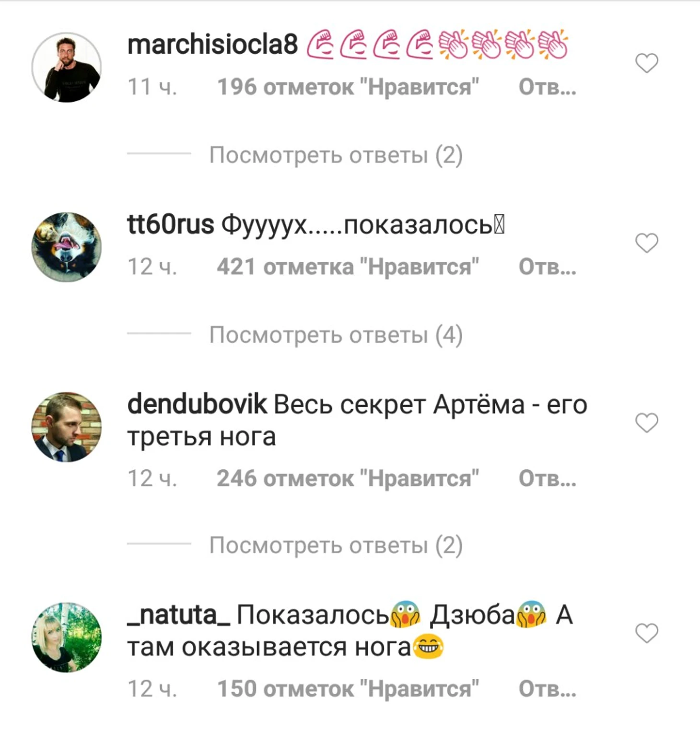700x731 pixels.
Task: Tap the heart next to tt60rus comment
Action: click(x=646, y=243)
